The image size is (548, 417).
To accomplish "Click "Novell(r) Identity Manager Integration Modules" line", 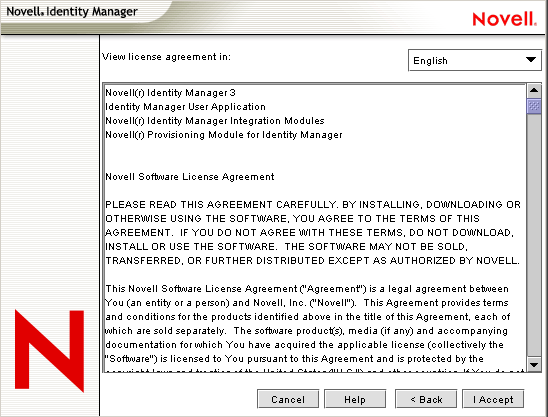I will click(215, 121).
